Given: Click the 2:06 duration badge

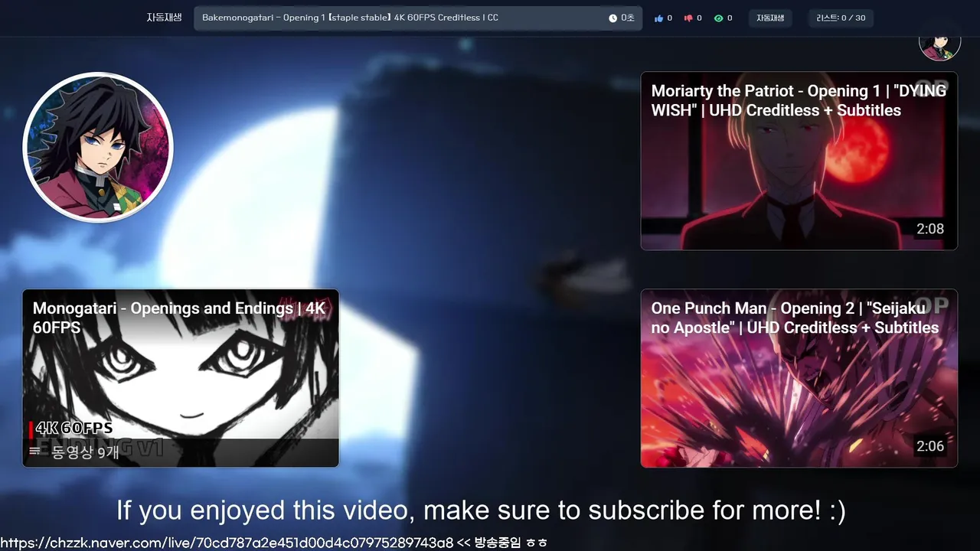Looking at the screenshot, I should (x=930, y=446).
